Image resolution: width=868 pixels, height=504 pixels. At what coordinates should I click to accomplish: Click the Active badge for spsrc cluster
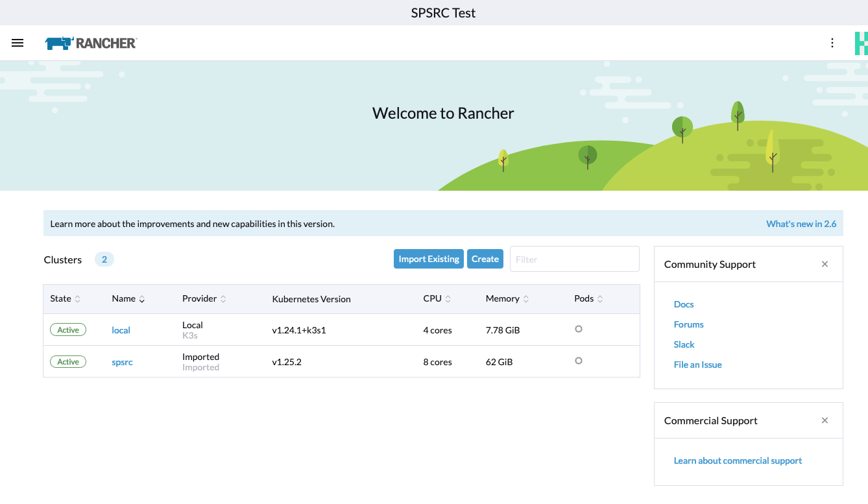(68, 361)
